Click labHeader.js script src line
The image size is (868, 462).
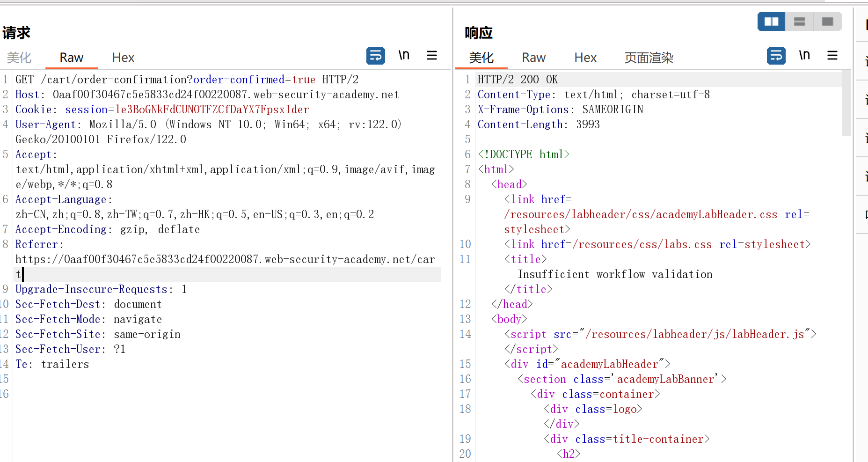tap(660, 334)
